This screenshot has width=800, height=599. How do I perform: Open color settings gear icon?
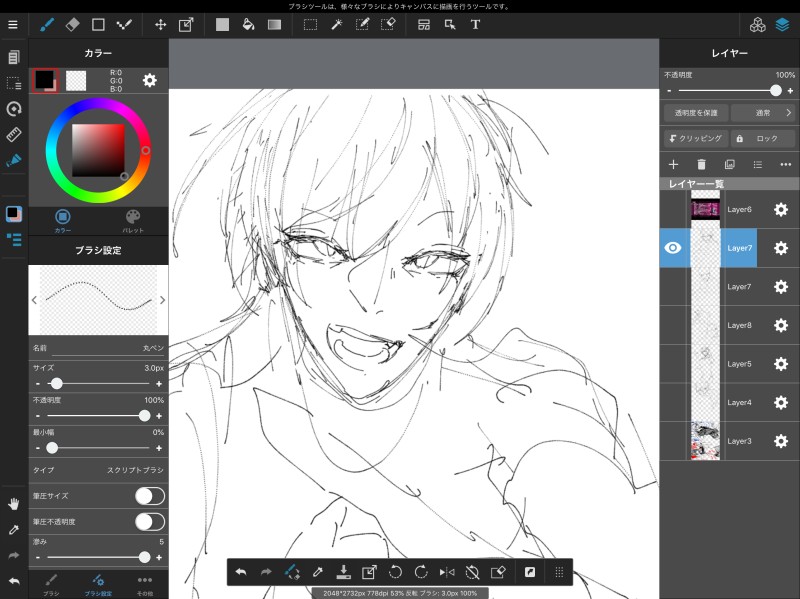click(149, 80)
